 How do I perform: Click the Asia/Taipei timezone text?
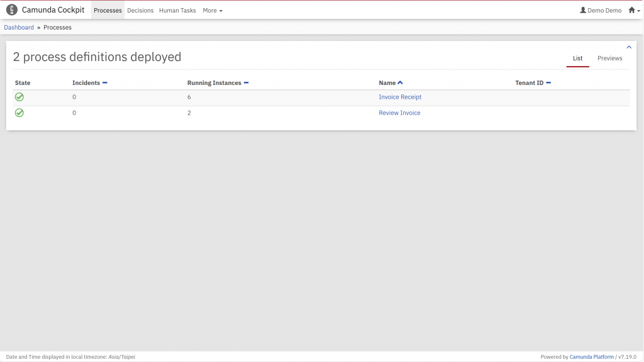[x=121, y=357]
